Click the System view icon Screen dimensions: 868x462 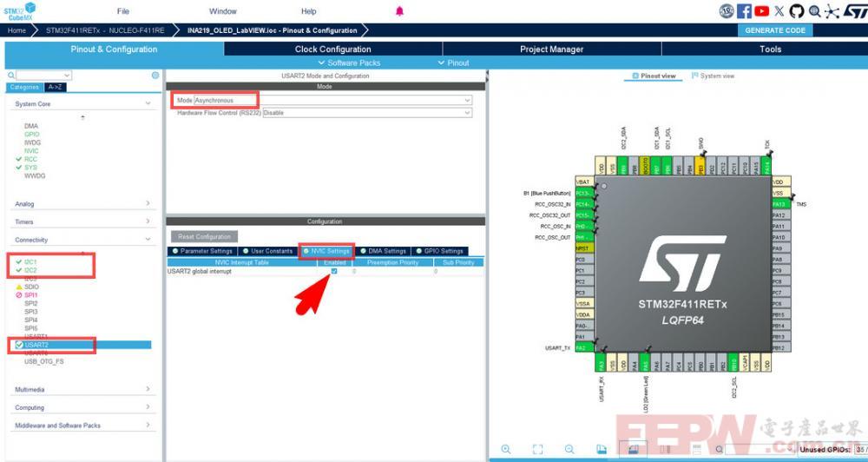pyautogui.click(x=694, y=76)
